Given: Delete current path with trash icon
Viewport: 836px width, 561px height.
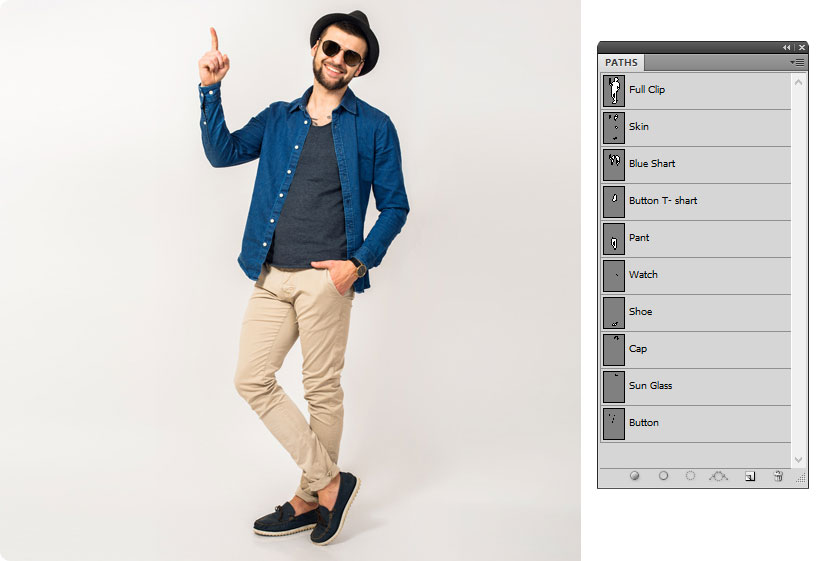Looking at the screenshot, I should tap(778, 477).
